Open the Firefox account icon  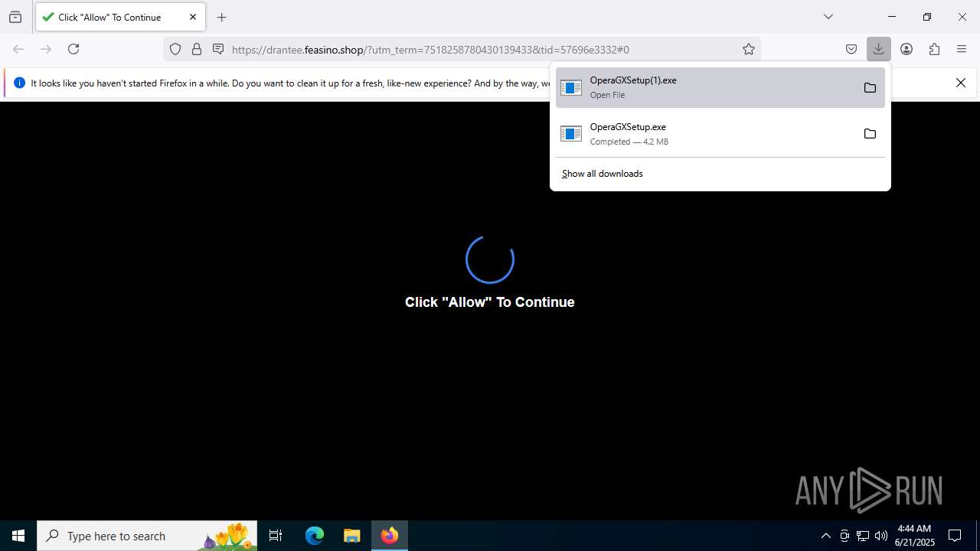[906, 49]
